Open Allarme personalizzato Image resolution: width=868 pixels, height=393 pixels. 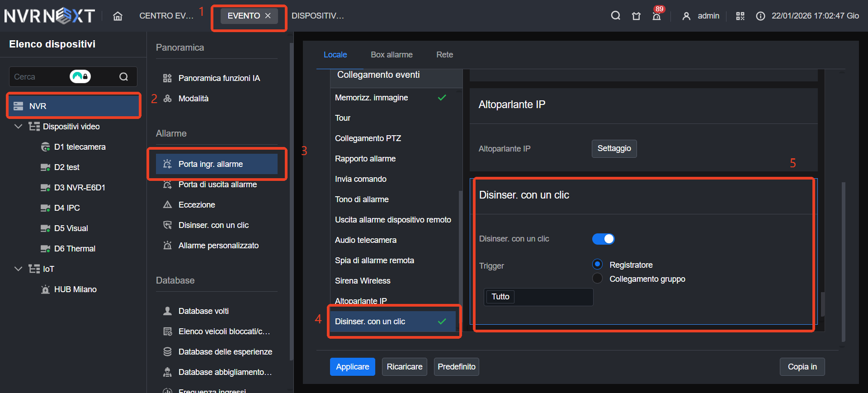(x=217, y=246)
